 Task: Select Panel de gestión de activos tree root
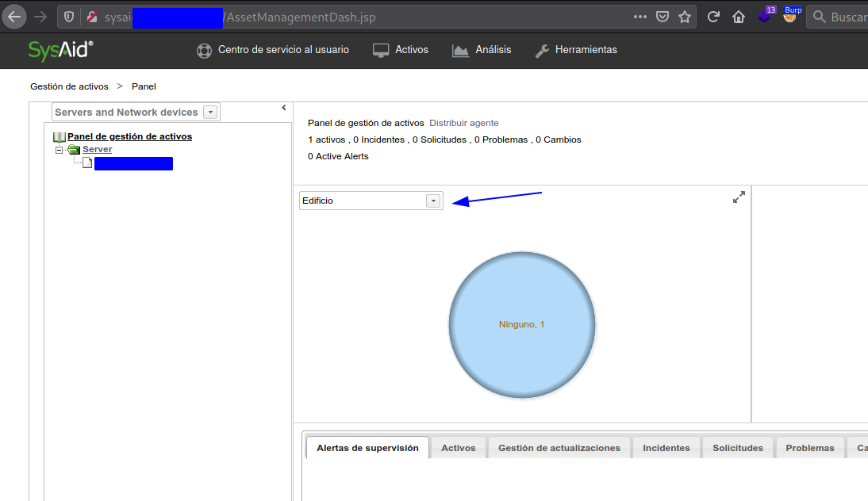[x=129, y=136]
